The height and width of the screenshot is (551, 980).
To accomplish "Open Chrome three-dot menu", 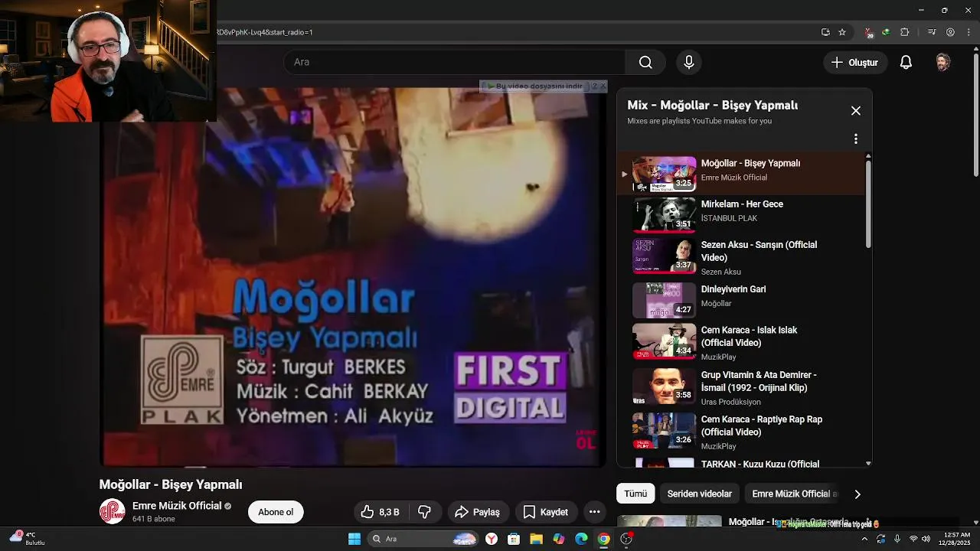I will [x=967, y=32].
